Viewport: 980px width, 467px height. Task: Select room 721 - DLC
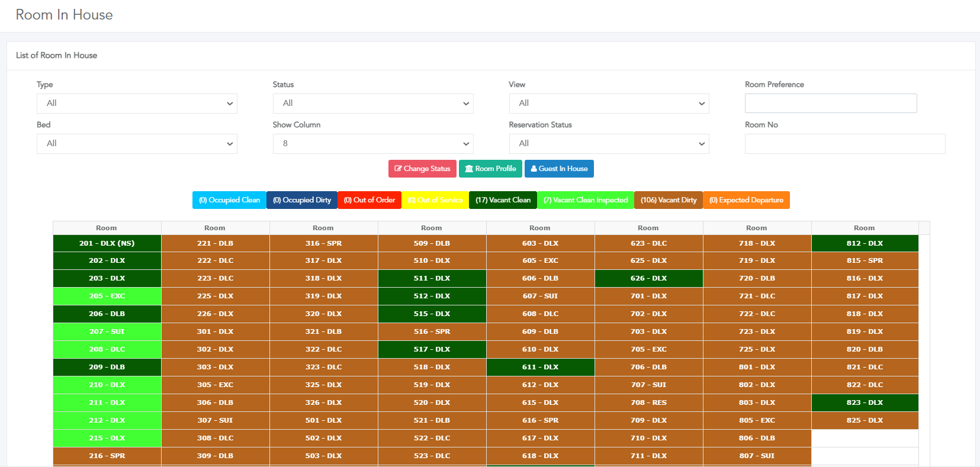click(x=757, y=296)
